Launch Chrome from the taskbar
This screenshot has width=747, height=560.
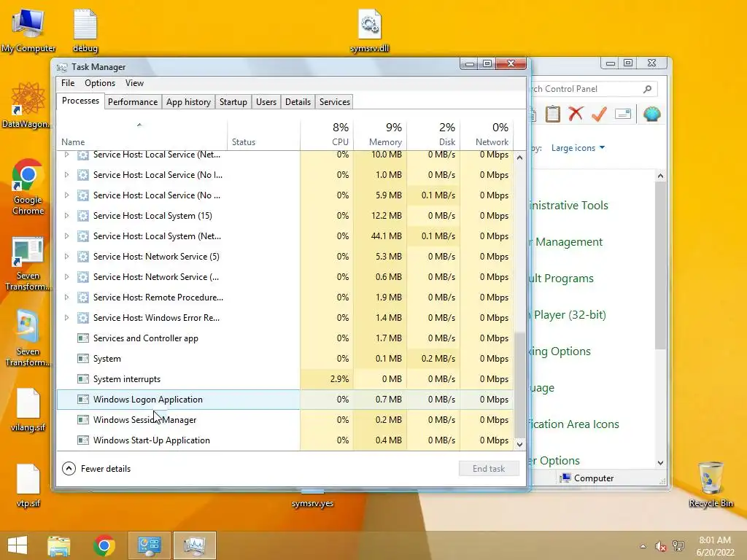tap(104, 545)
